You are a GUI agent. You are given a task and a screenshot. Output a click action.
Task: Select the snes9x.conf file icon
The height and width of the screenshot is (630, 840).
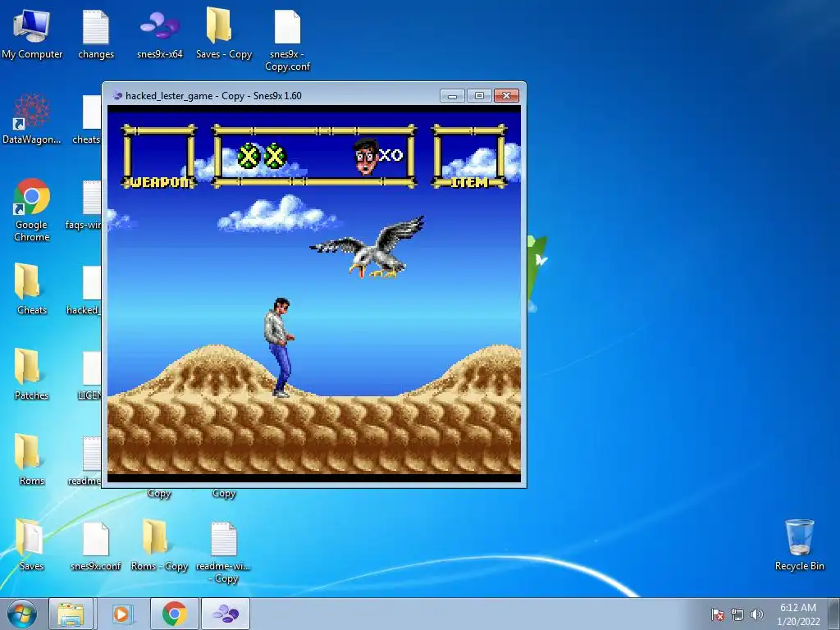click(x=96, y=545)
